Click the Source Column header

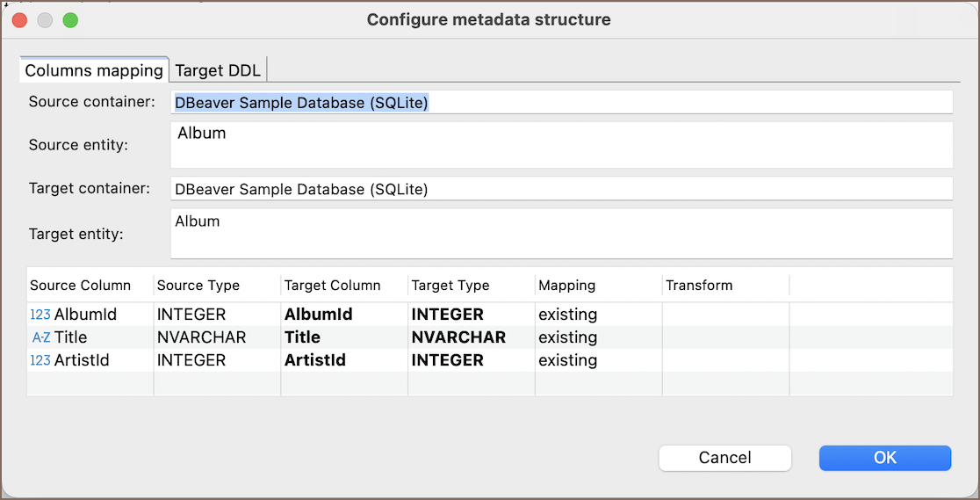[81, 286]
